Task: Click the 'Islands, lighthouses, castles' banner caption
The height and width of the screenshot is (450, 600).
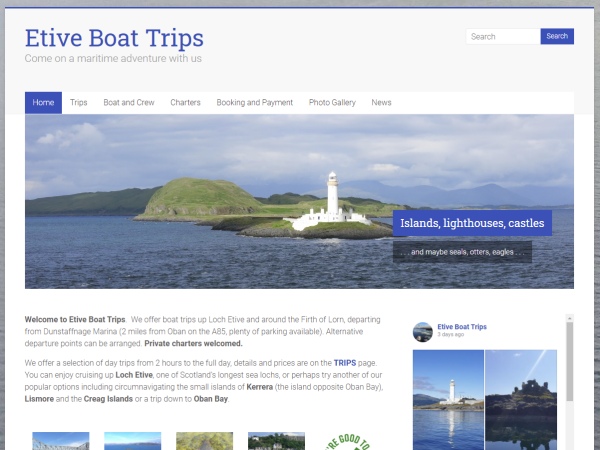Action: pyautogui.click(x=472, y=223)
